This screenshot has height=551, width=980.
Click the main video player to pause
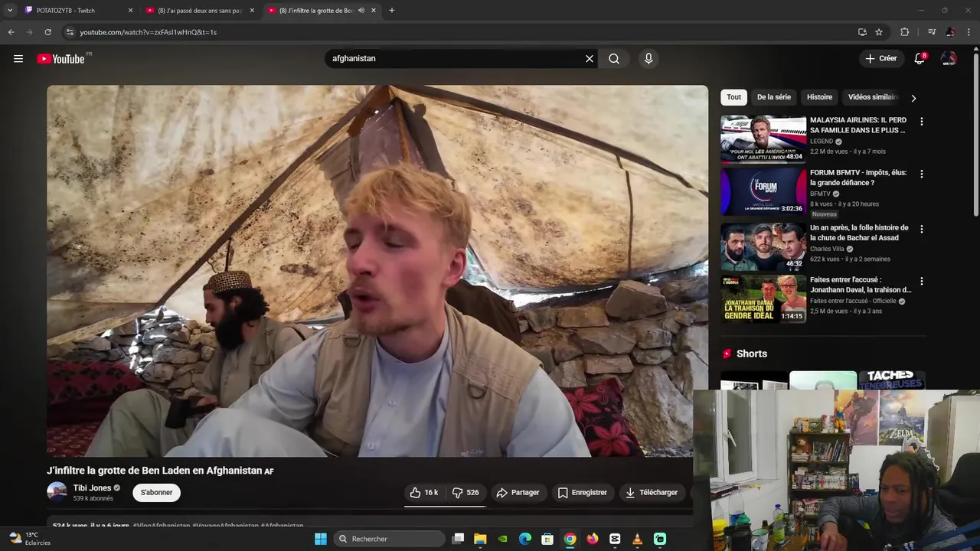click(x=377, y=271)
